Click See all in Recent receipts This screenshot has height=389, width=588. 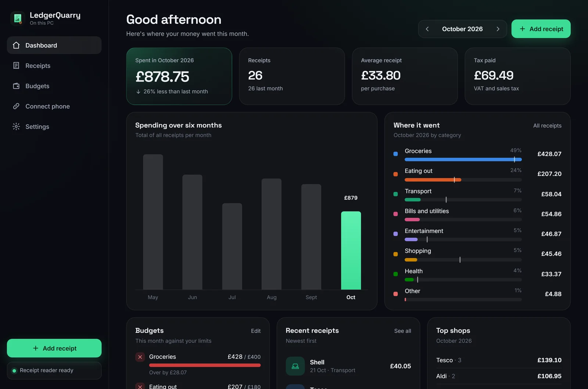pyautogui.click(x=402, y=331)
